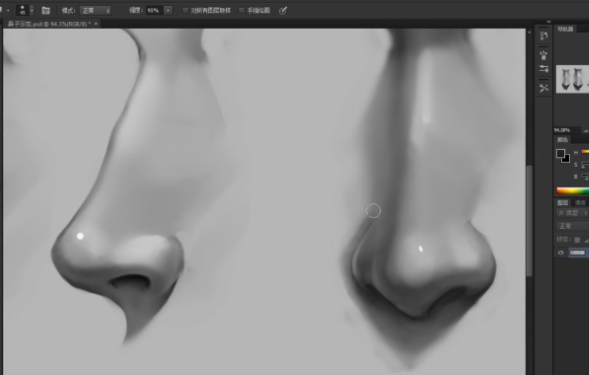589x375 pixels.
Task: Switch to the 图层 Layers tab
Action: [x=563, y=203]
